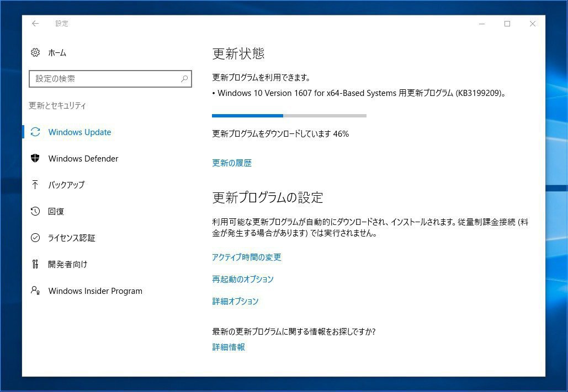Click the Windows Insider Program person icon
The width and height of the screenshot is (568, 392).
35,291
